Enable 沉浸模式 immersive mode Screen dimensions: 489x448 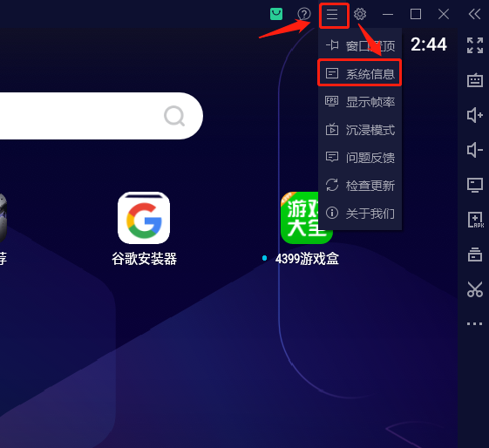360,130
